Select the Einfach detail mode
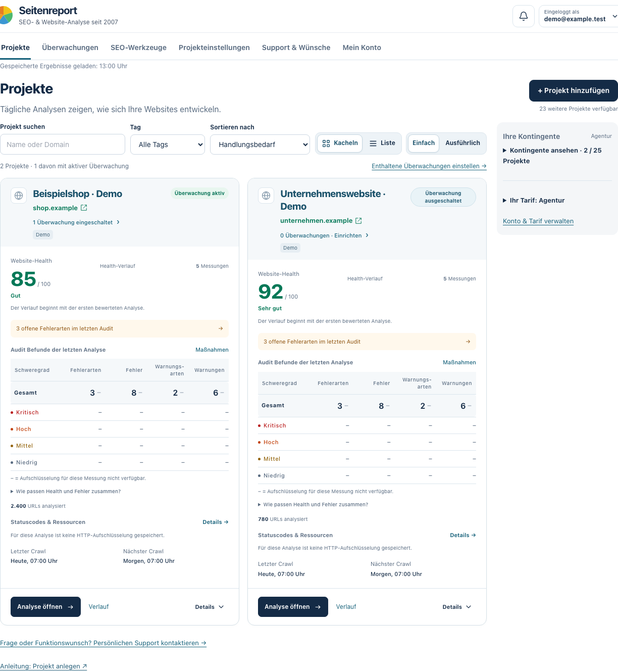This screenshot has height=672, width=618. tap(424, 143)
